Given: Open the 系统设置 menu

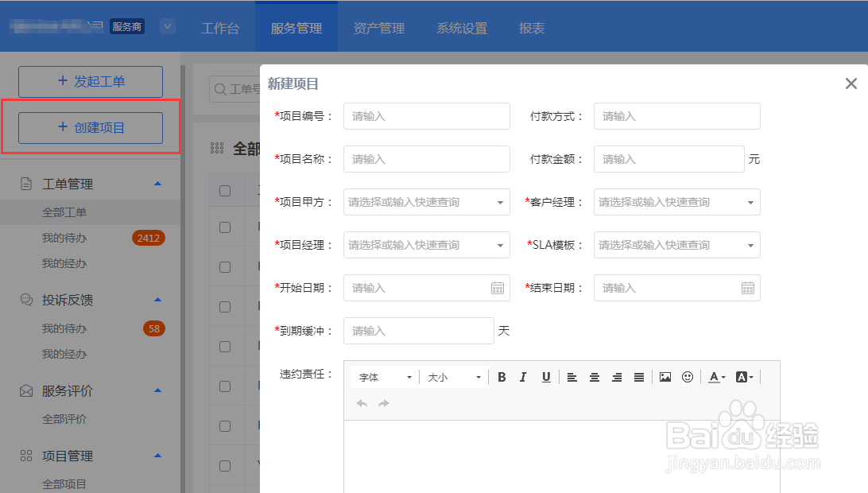Looking at the screenshot, I should (x=462, y=26).
